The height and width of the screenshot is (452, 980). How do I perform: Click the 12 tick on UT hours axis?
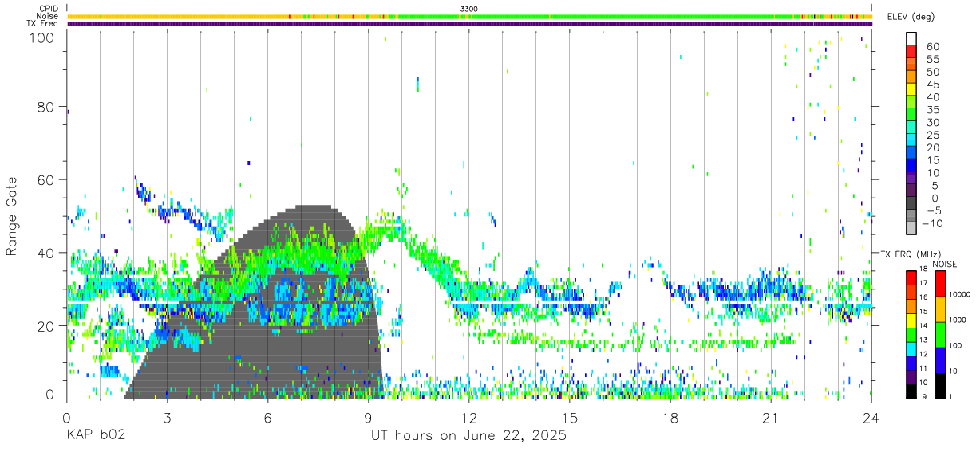(x=469, y=418)
